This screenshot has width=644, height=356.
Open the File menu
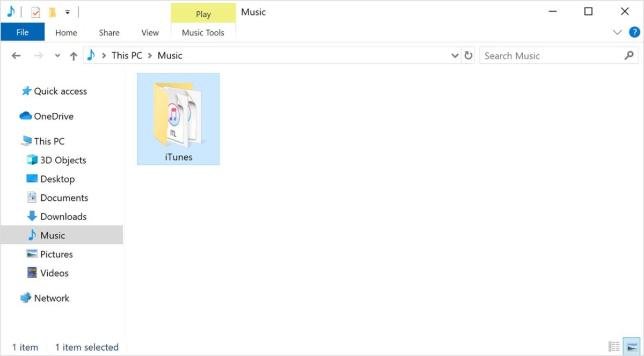(23, 32)
